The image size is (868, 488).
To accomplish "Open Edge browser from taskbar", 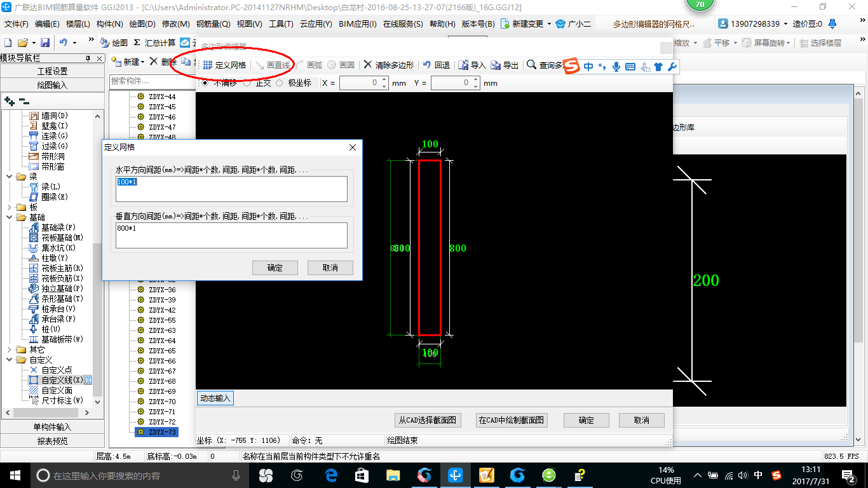I will (331, 475).
